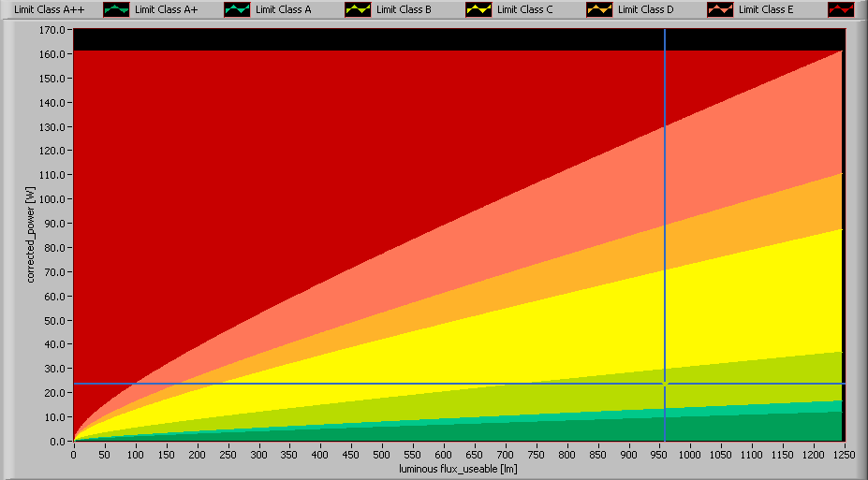Click the 0.0 minimum value on y-axis

[x=59, y=441]
